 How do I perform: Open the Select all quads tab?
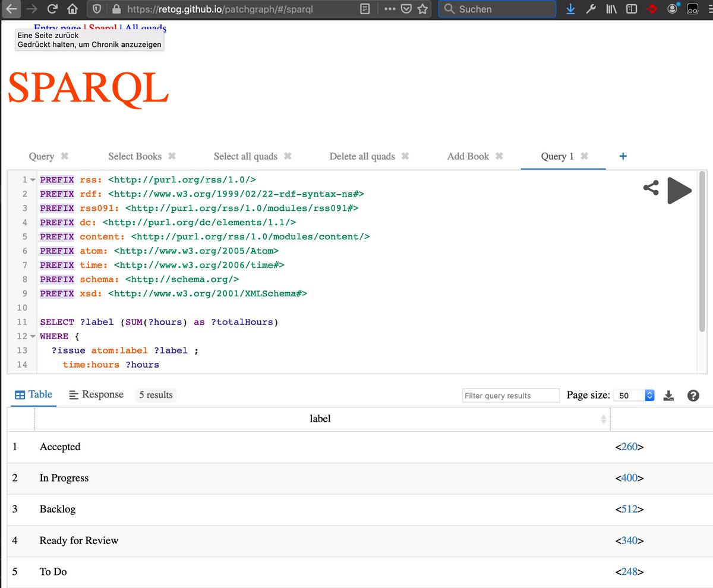coord(245,156)
